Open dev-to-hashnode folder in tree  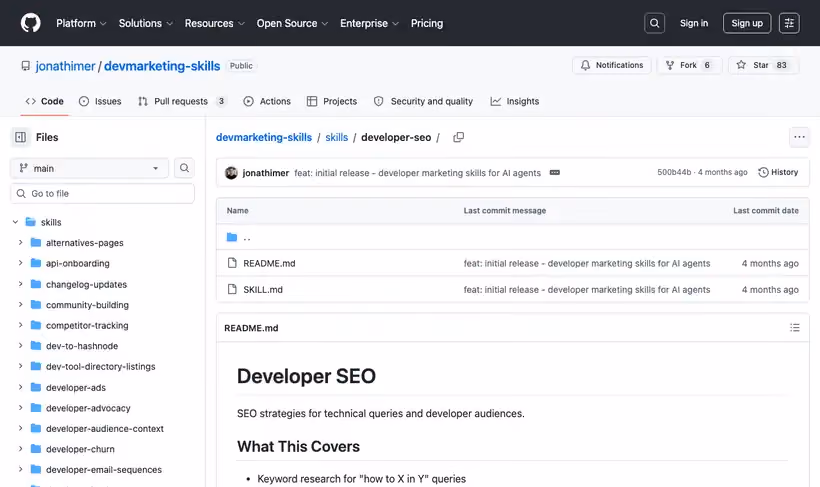[82, 346]
